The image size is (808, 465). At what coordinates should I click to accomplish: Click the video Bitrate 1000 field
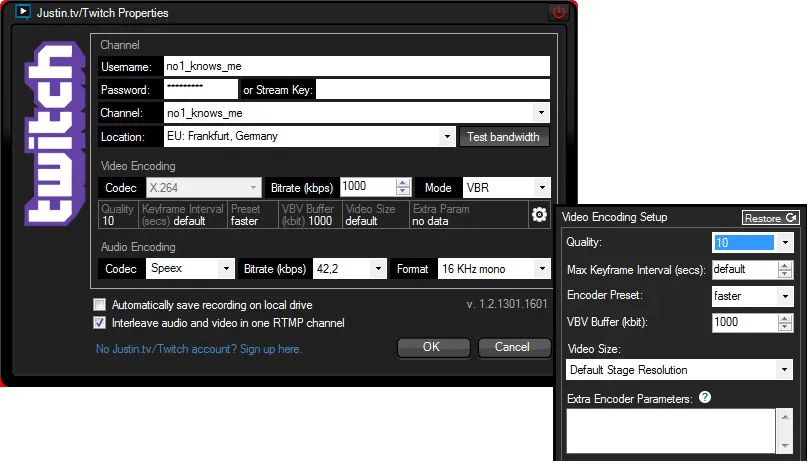click(368, 187)
